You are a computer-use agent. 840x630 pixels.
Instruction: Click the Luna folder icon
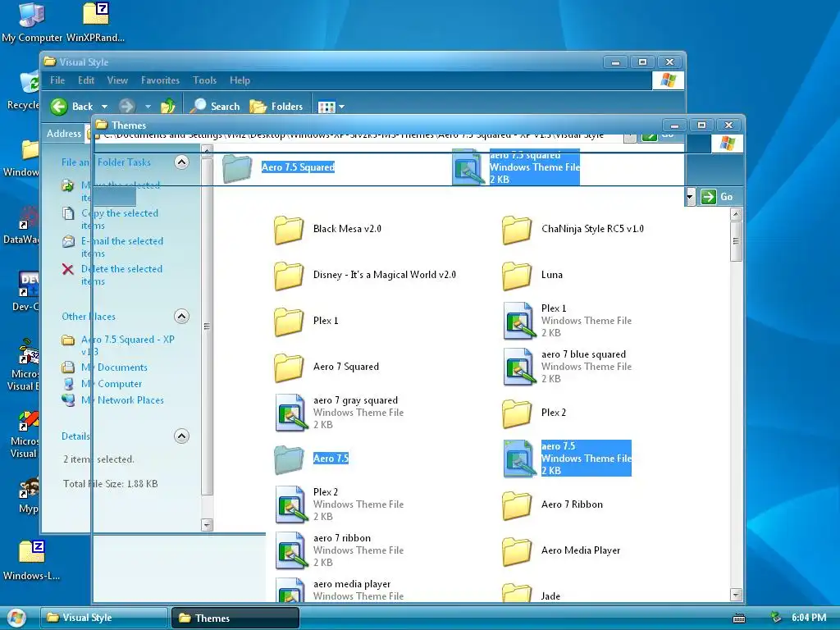pyautogui.click(x=517, y=276)
